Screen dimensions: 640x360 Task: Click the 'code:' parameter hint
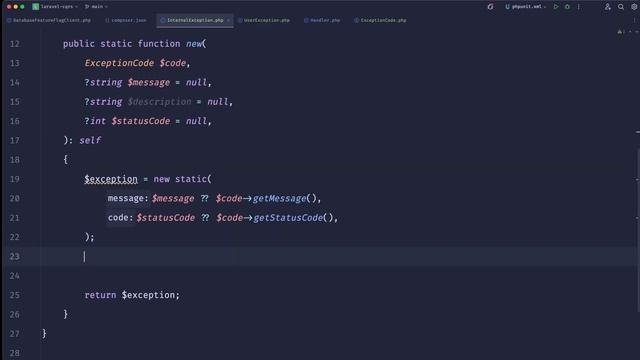click(120, 218)
